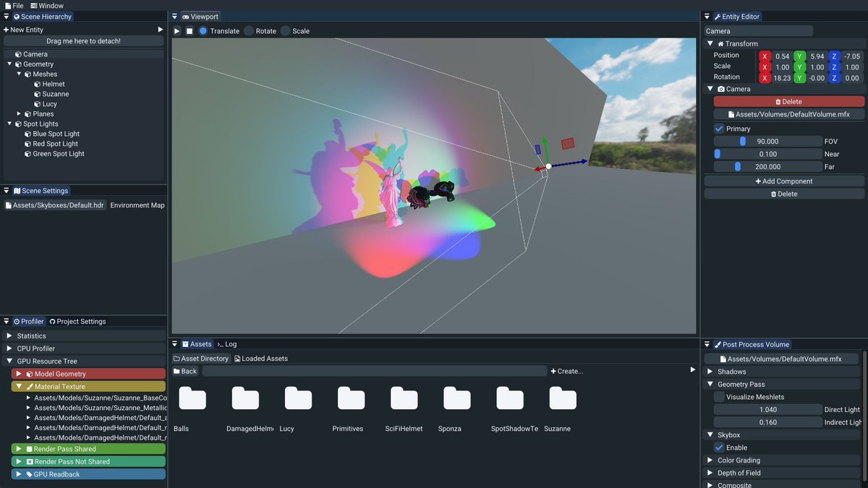The height and width of the screenshot is (488, 868).
Task: Click the Entity Editor panel menu arrow
Action: pyautogui.click(x=707, y=17)
